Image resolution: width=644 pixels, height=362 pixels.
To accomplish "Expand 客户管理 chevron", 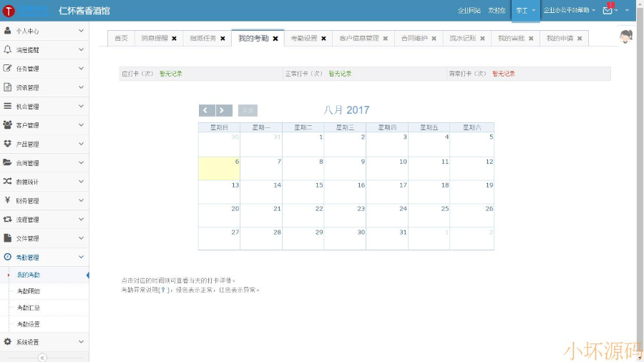I will click(81, 124).
